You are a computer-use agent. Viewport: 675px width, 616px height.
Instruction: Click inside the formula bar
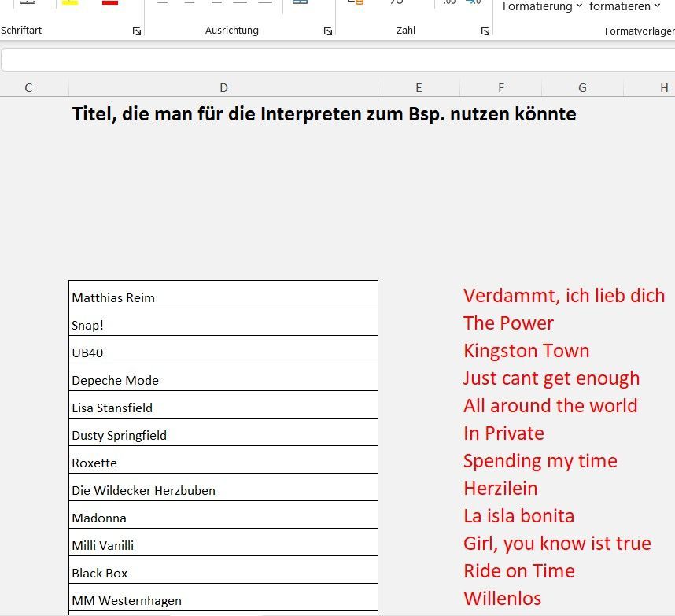(315, 59)
